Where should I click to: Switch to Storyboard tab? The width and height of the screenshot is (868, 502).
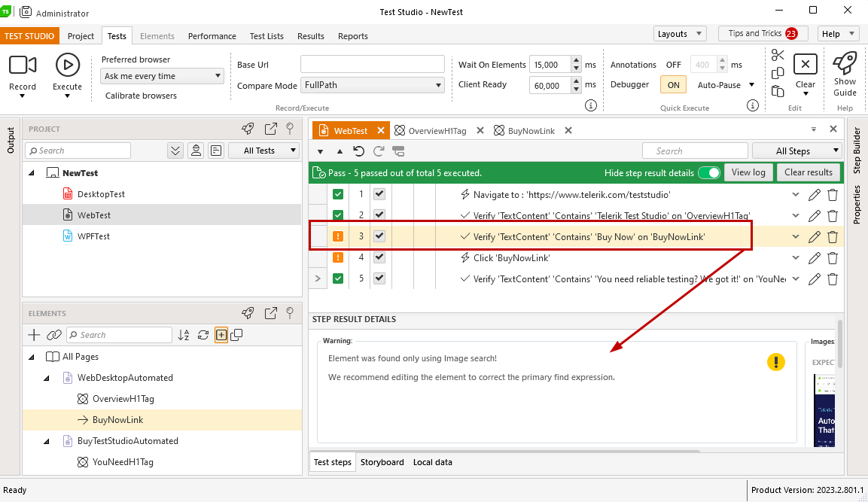(x=382, y=462)
